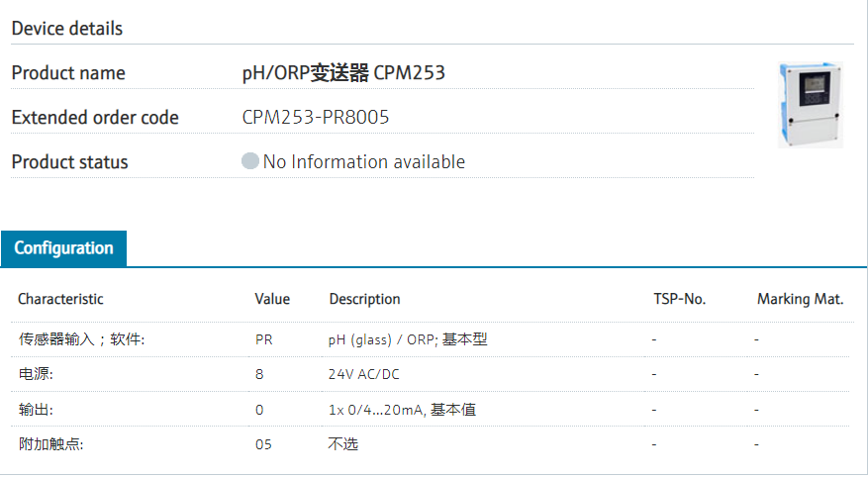
Task: Switch to the Configuration tab
Action: tap(63, 248)
